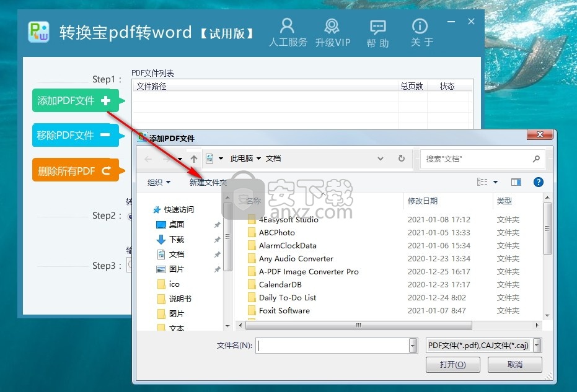Image resolution: width=577 pixels, height=392 pixels.
Task: Click the 总页数 column header in main window
Action: tap(412, 86)
